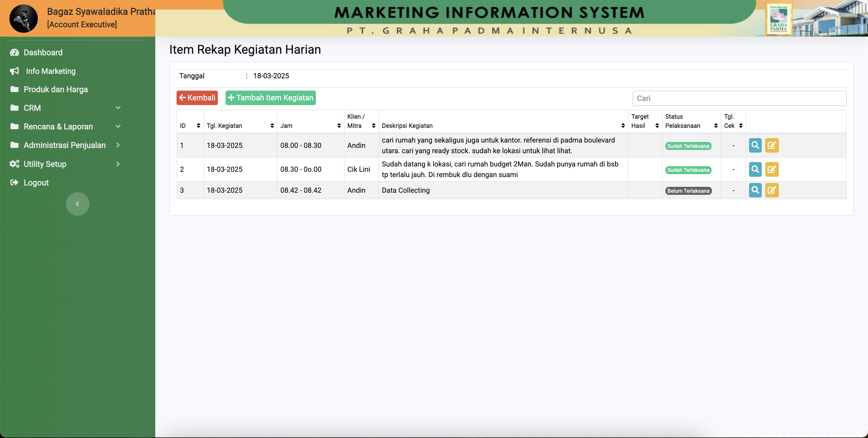Edit the Data Collecting activity row
The height and width of the screenshot is (438, 868).
click(x=772, y=190)
